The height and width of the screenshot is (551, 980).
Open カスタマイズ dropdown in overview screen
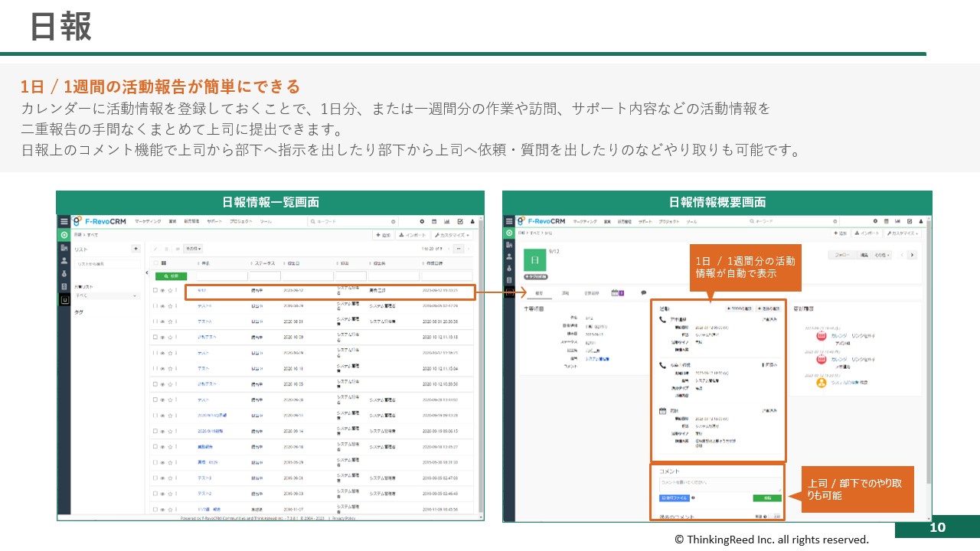coord(903,233)
